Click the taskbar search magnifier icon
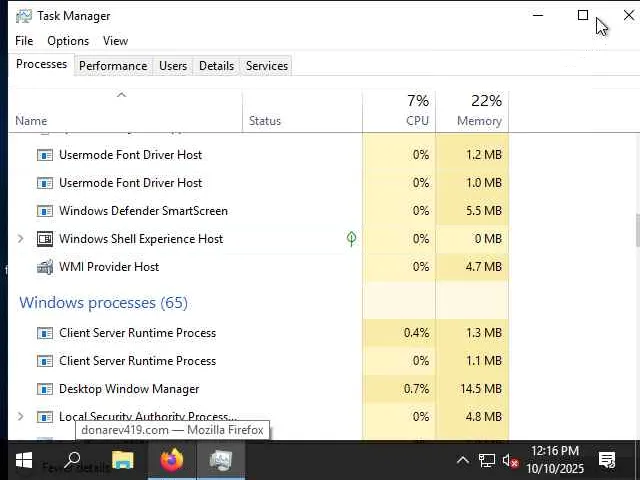 [x=72, y=460]
